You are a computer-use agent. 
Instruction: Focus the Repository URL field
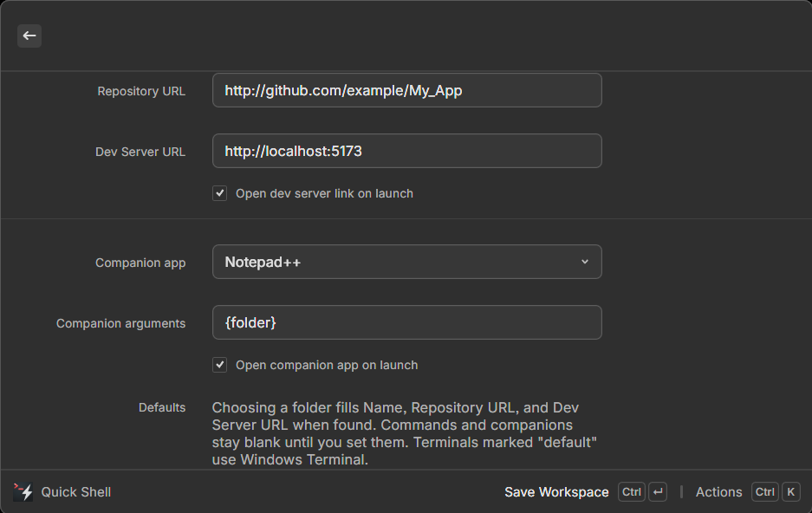click(x=407, y=91)
